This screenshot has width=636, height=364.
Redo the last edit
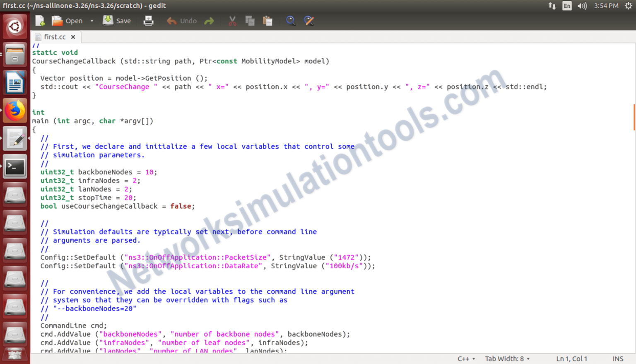pyautogui.click(x=209, y=20)
